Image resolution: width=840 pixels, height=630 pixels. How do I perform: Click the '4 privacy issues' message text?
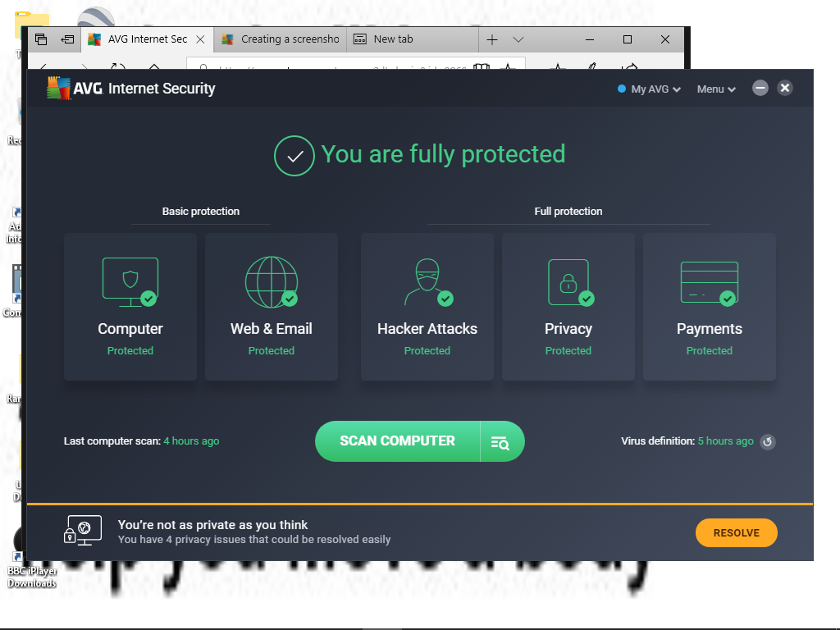click(254, 540)
